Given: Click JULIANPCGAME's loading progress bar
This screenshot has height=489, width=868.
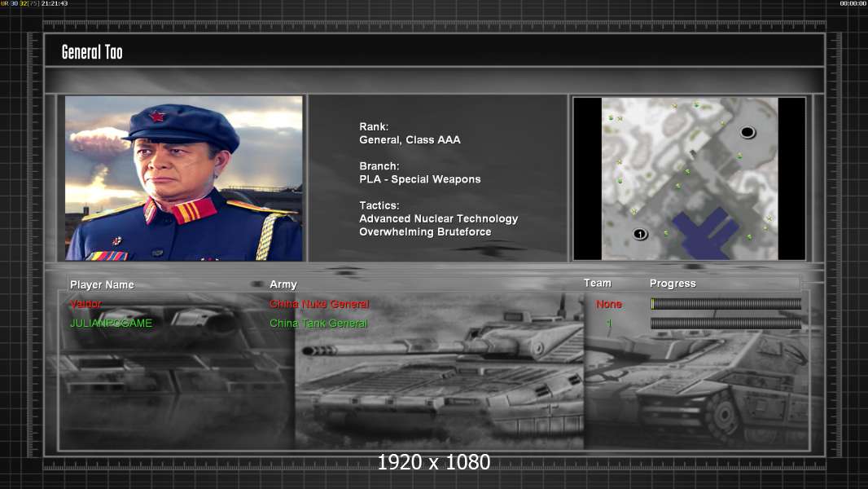Looking at the screenshot, I should tap(726, 324).
